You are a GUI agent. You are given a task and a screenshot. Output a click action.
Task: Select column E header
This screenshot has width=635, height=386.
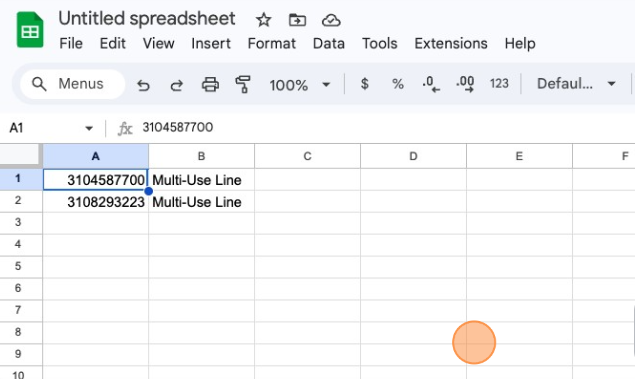click(519, 156)
